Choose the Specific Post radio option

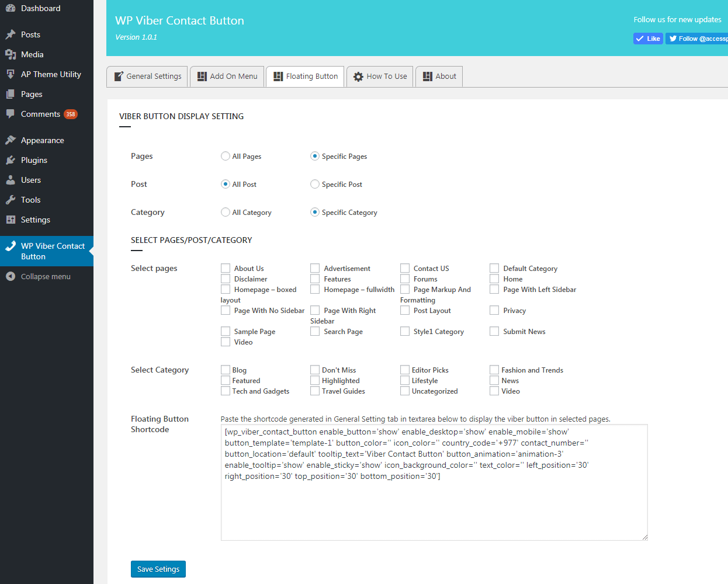pos(315,184)
